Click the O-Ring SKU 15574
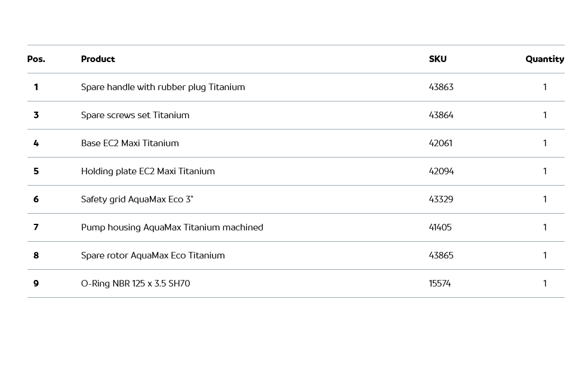 439,284
